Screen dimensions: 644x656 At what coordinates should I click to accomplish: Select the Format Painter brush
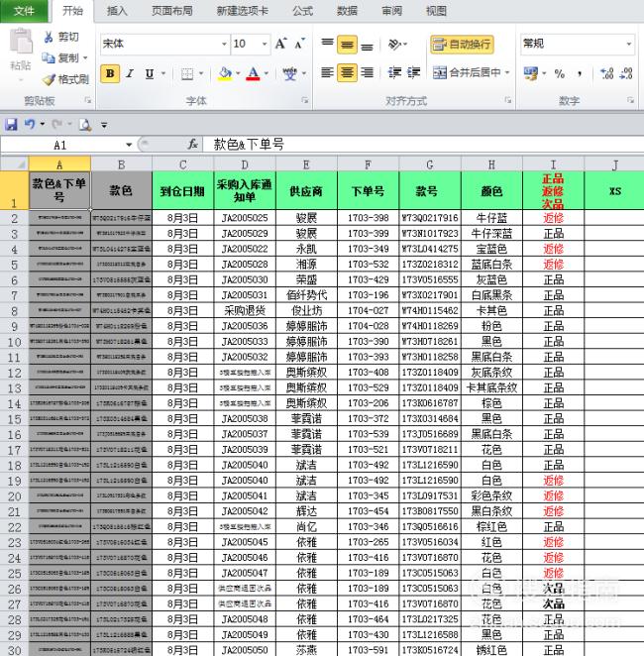(x=49, y=79)
